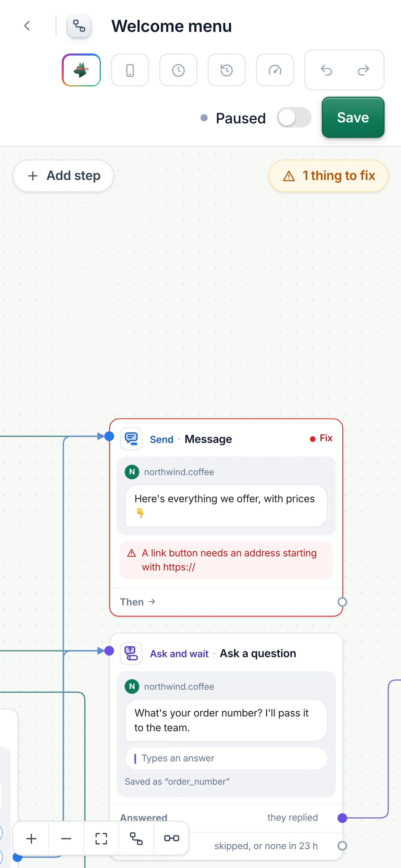Click the Message step input connector dot
The image size is (401, 868).
click(109, 436)
